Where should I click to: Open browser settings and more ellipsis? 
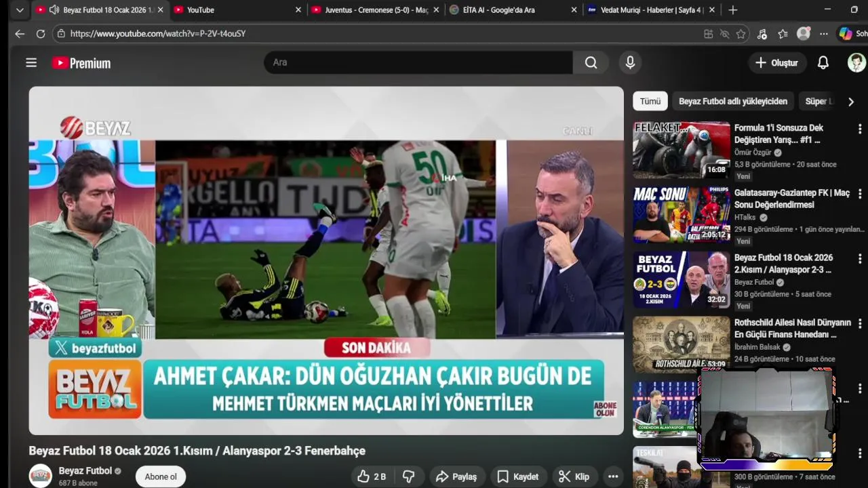point(824,34)
